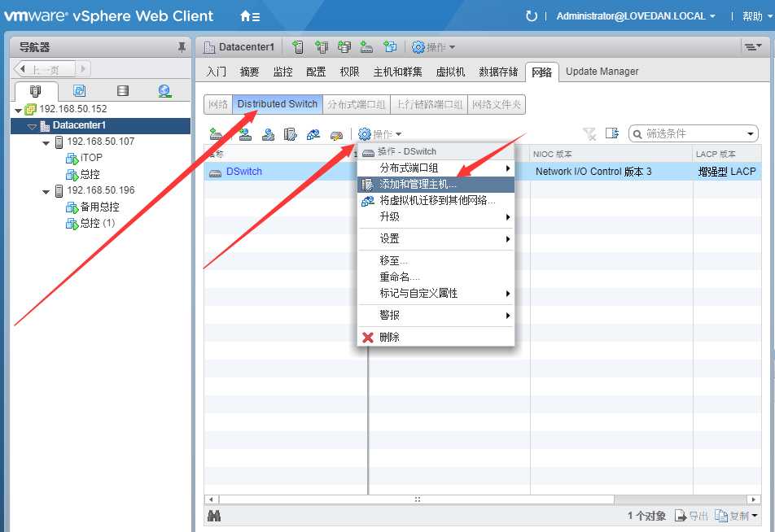Open the Actions dropdown in switch list toolbar
This screenshot has width=775, height=532.
coord(379,134)
